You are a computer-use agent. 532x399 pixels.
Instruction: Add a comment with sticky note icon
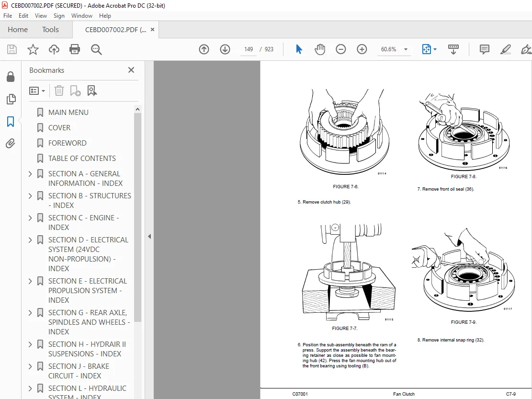(x=485, y=49)
